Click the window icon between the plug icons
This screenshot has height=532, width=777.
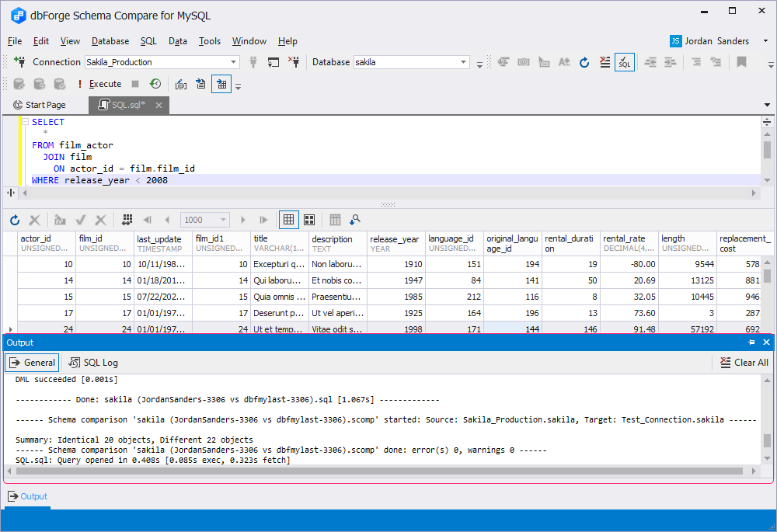click(x=273, y=62)
